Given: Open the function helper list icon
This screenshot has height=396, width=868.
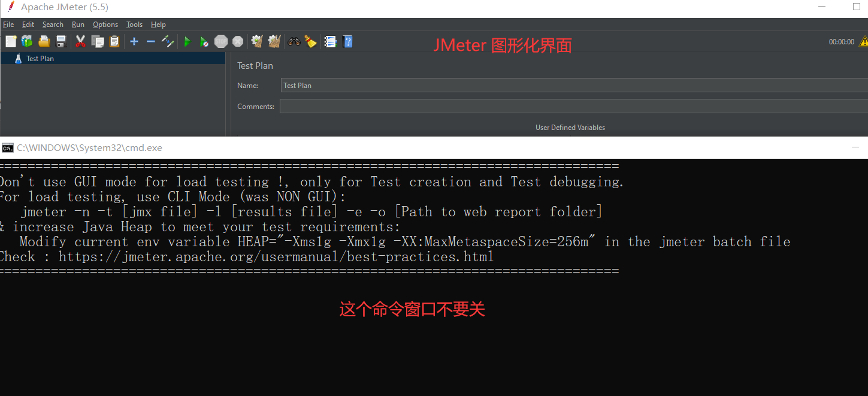Looking at the screenshot, I should point(330,41).
